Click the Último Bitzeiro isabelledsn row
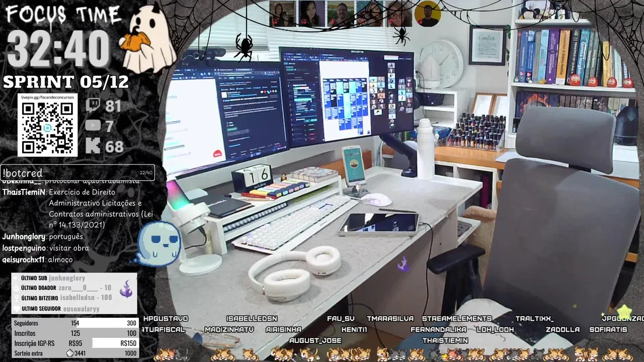This screenshot has width=644, height=362. coord(62,298)
